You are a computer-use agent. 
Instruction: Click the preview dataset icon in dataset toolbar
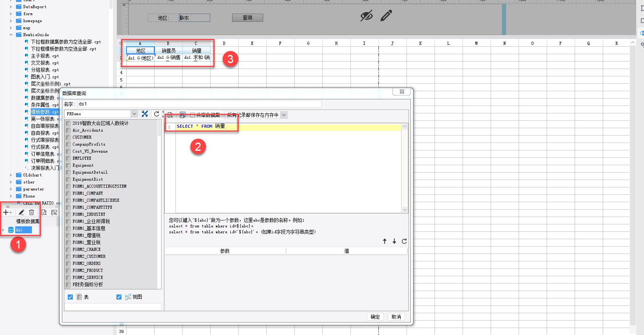click(44, 212)
